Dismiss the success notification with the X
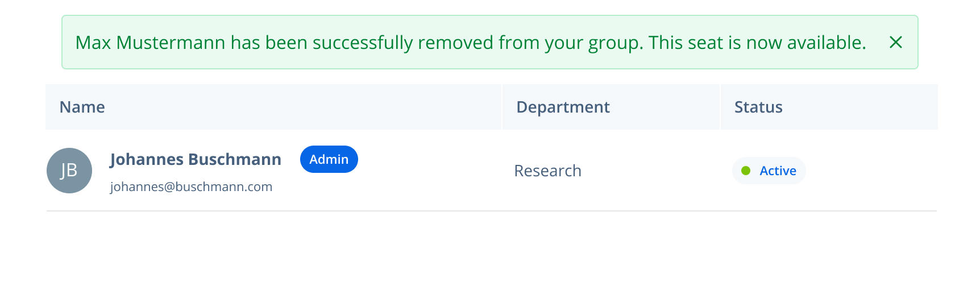The height and width of the screenshot is (290, 980). pyautogui.click(x=895, y=42)
